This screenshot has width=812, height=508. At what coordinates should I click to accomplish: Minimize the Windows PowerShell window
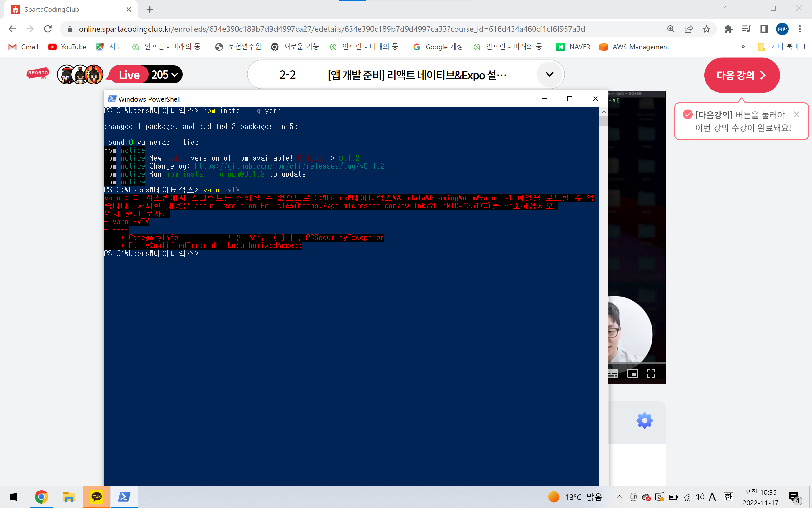544,98
